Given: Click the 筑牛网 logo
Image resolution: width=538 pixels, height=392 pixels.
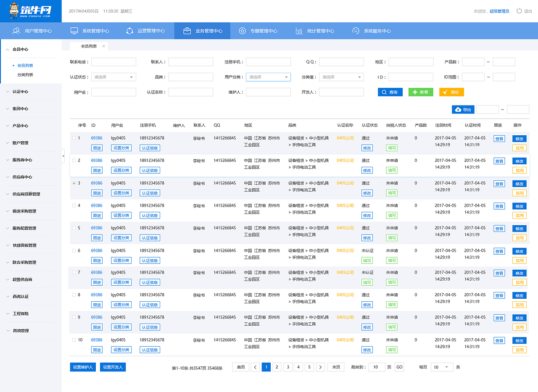Looking at the screenshot, I should (x=31, y=11).
